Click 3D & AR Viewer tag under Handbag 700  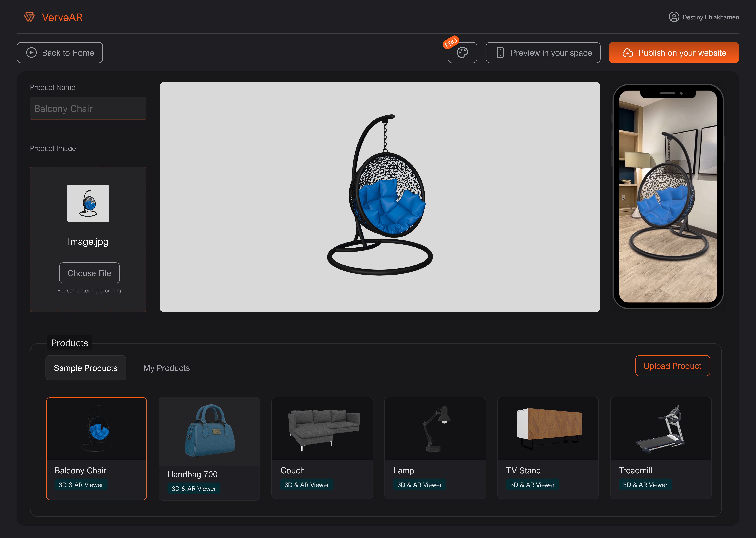(x=194, y=489)
